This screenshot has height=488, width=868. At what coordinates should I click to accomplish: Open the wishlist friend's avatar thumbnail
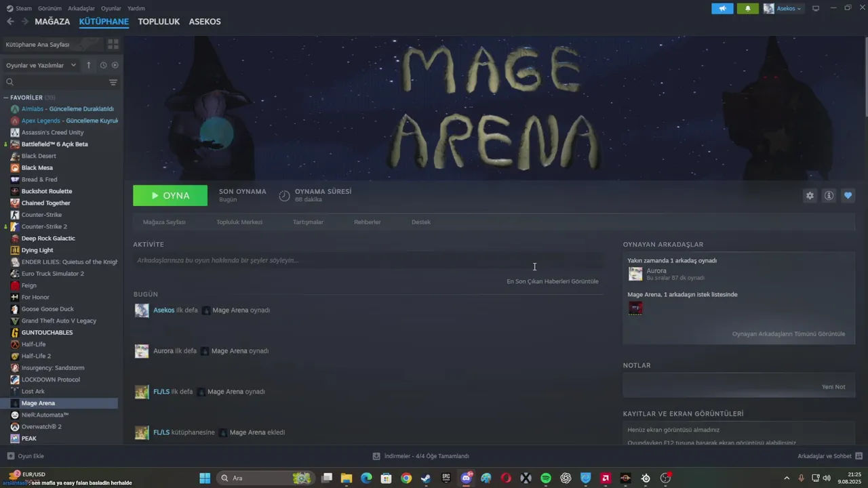[x=635, y=308]
